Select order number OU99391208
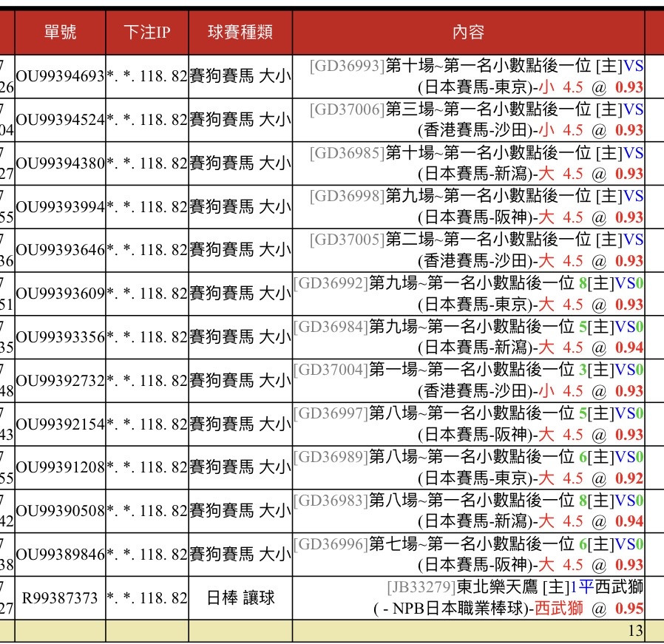Screen dimensions: 664x644 point(60,467)
